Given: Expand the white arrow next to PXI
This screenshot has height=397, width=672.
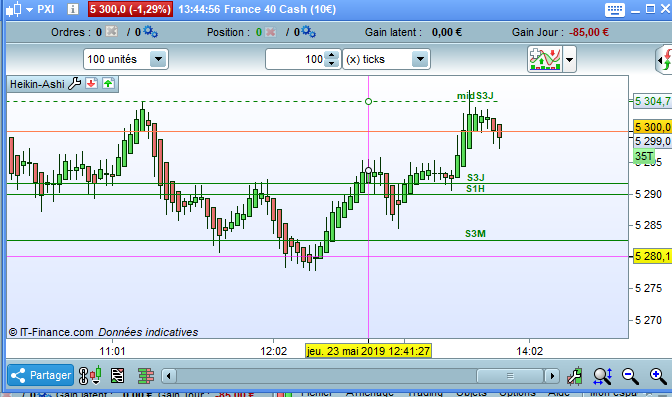Looking at the screenshot, I should [x=29, y=9].
